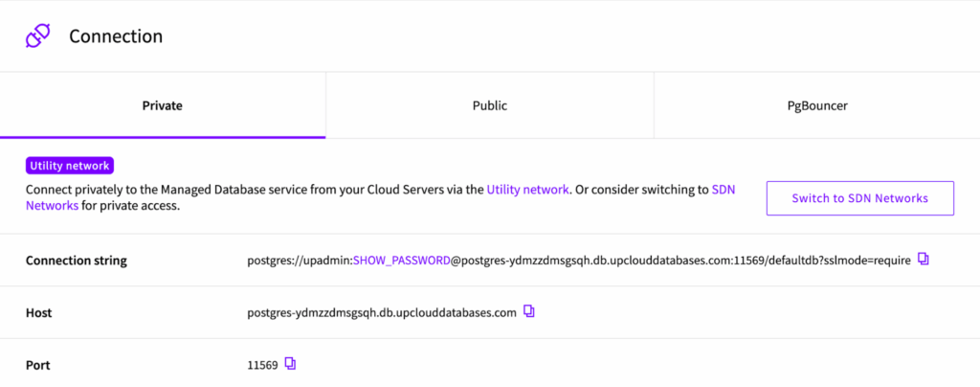The width and height of the screenshot is (980, 387).
Task: Click Switch to SDN Networks button
Action: tap(860, 198)
